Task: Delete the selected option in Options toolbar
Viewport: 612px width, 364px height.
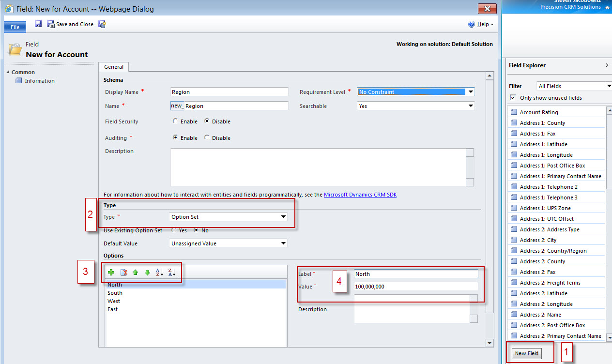Action: click(123, 273)
